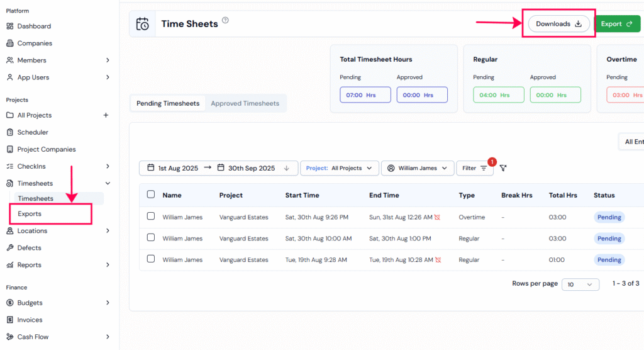Viewport: 644px width, 350px height.
Task: Click the 1st Aug 2025 start date field
Action: point(173,168)
